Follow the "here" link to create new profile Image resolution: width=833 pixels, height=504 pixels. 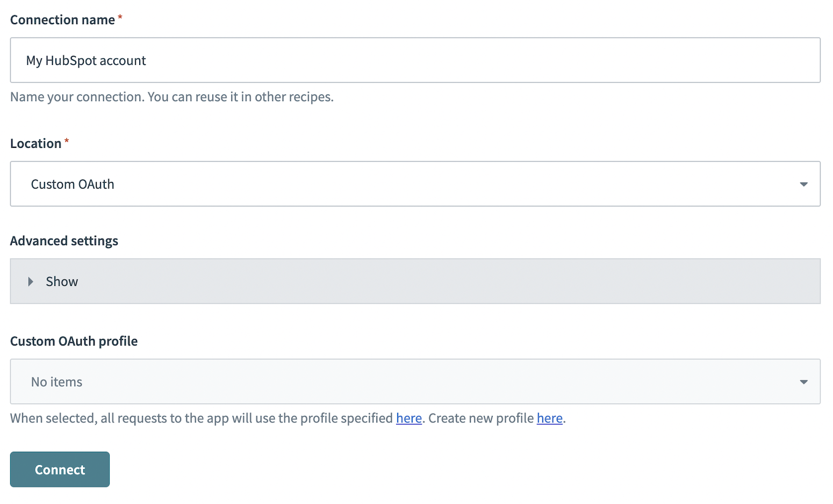549,418
